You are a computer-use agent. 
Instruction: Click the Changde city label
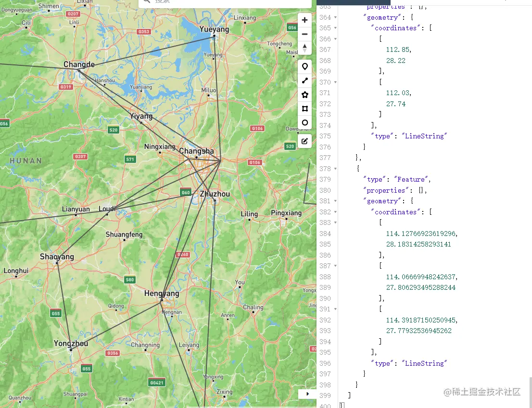click(79, 64)
